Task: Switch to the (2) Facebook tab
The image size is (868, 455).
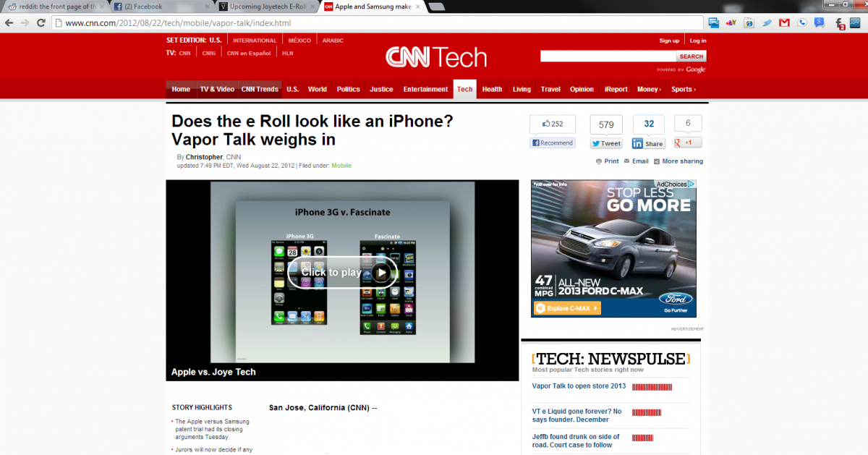Action: 162,7
